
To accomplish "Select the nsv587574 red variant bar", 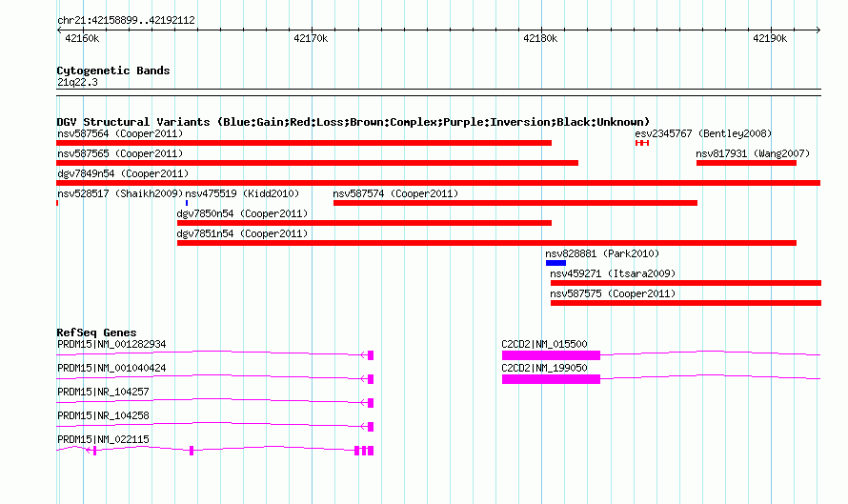I will [x=515, y=203].
